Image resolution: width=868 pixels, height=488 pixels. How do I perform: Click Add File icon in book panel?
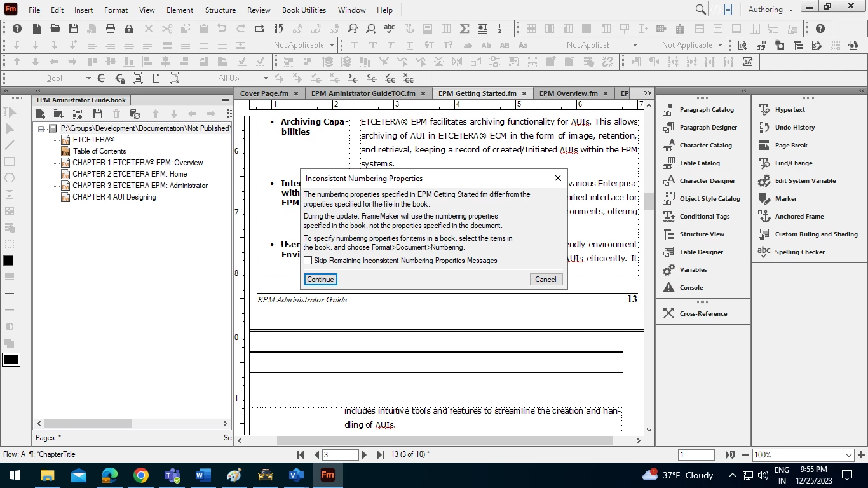point(40,114)
